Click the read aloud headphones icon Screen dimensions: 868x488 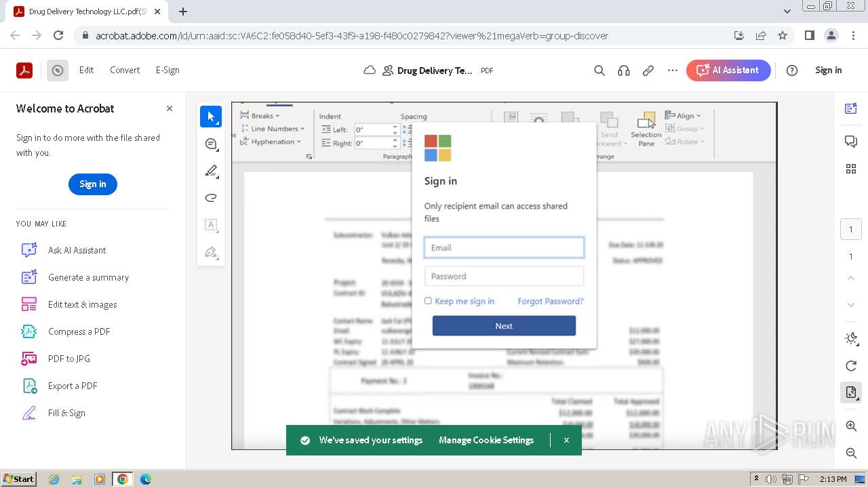click(x=624, y=70)
